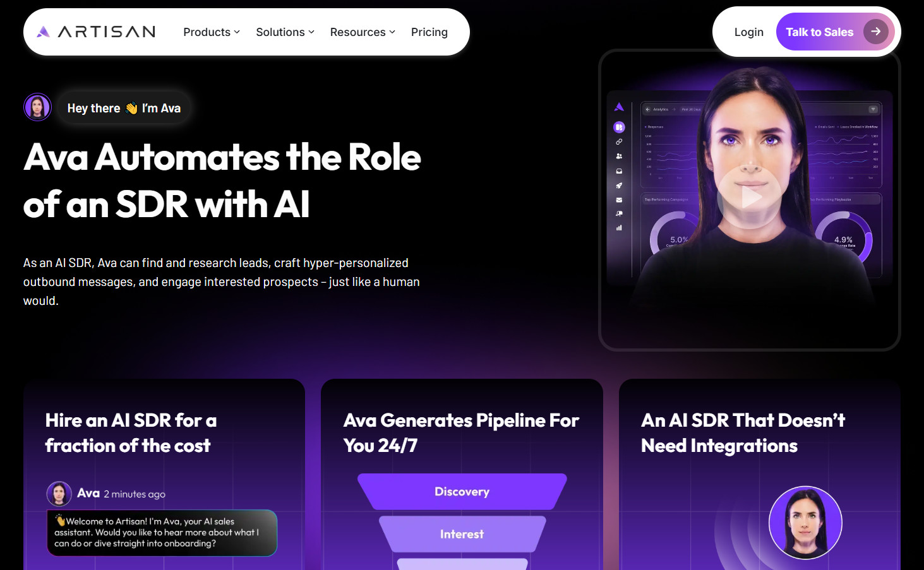
Task: Click the envelope icon in dashboard sidebar
Action: (619, 199)
